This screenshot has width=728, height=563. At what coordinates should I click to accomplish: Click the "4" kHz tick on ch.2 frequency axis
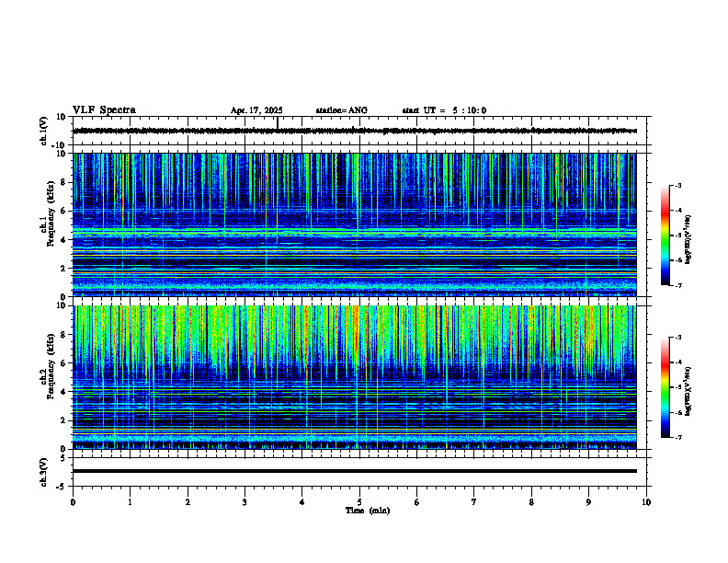[x=63, y=392]
